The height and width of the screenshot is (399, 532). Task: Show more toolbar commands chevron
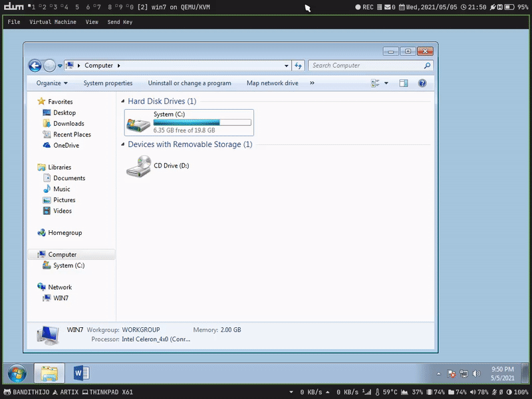pos(312,83)
